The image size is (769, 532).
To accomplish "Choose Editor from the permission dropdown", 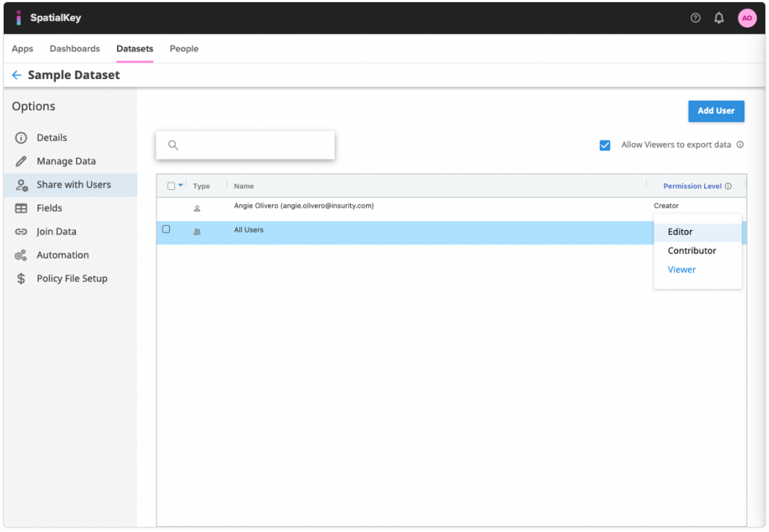I will (x=680, y=232).
